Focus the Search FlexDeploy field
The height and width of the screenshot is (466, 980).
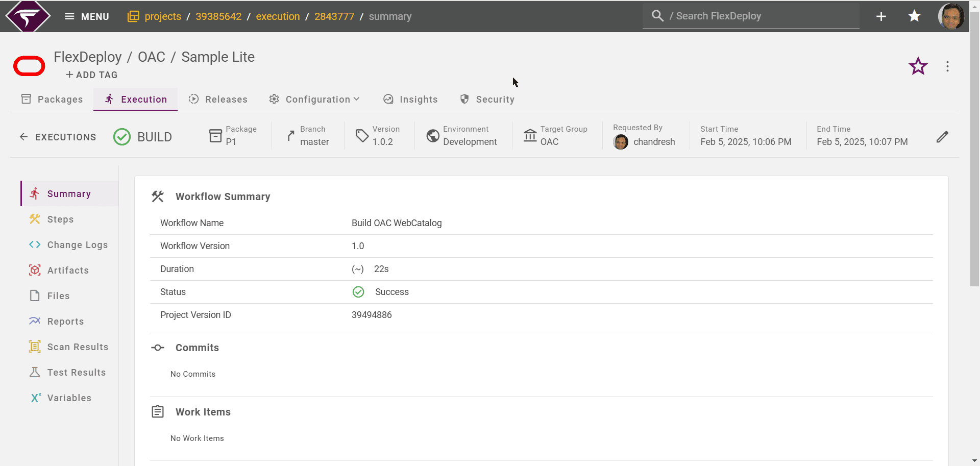[x=751, y=16]
